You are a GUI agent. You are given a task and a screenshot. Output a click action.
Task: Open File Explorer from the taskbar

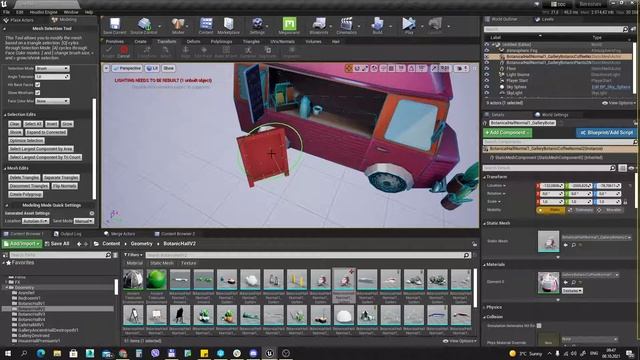(57, 353)
